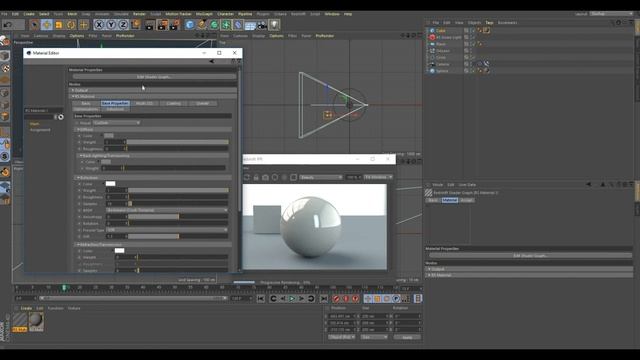Open the Window menu
The image size is (640, 360).
pos(332,14)
